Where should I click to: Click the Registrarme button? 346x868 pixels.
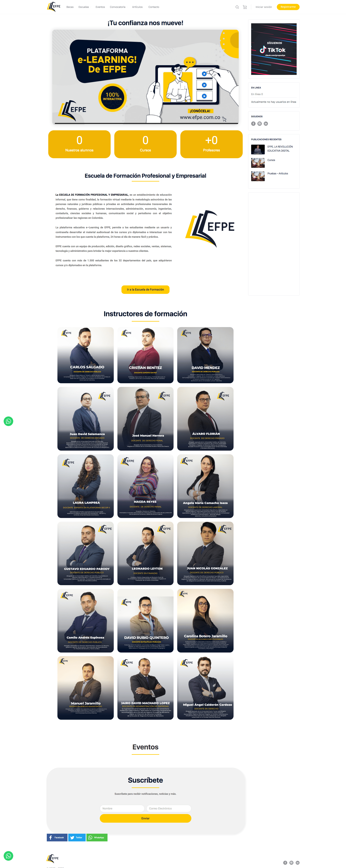pyautogui.click(x=288, y=7)
